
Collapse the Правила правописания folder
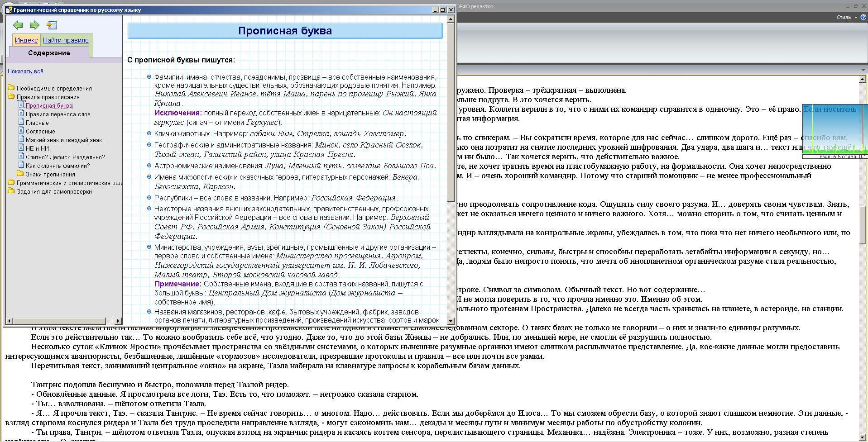click(11, 96)
